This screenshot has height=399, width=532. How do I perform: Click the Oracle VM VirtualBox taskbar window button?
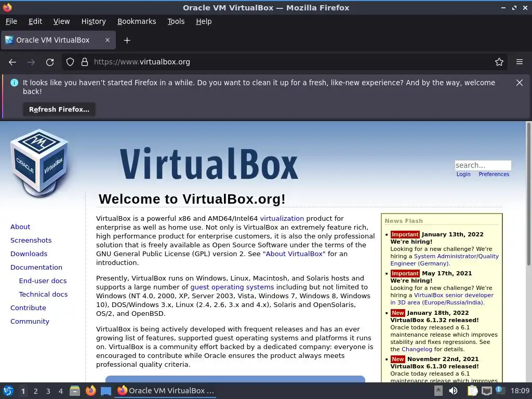pyautogui.click(x=166, y=391)
